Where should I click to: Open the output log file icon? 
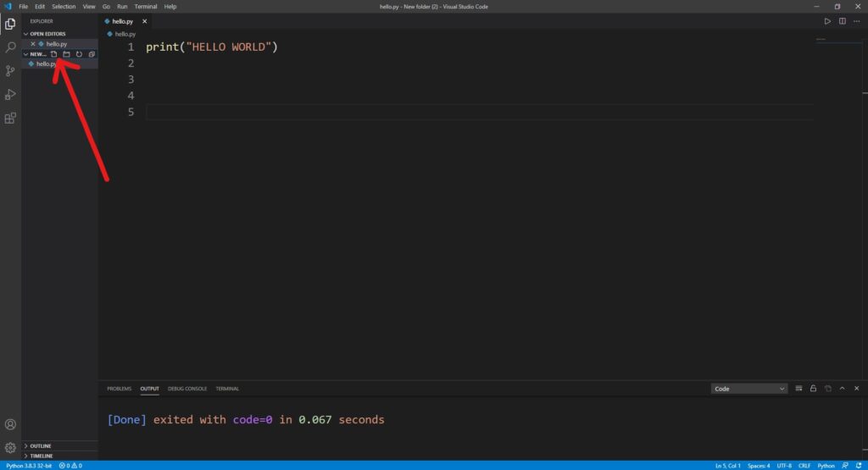point(827,388)
